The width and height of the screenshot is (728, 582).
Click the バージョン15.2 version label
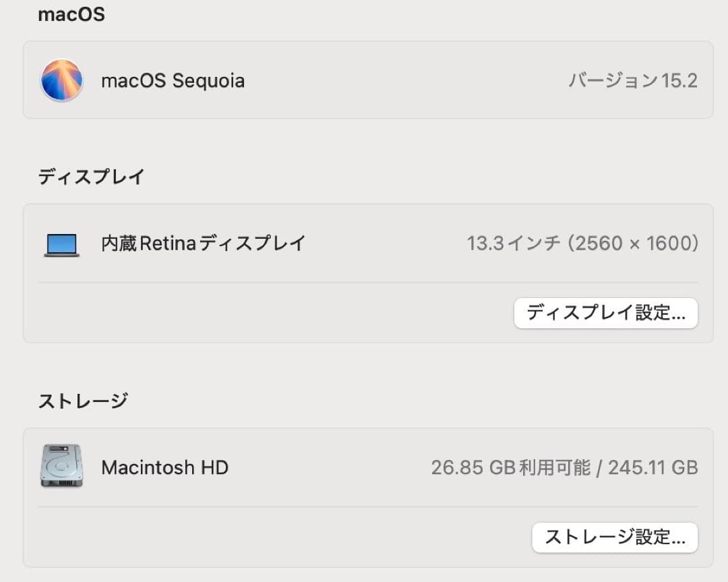point(634,80)
